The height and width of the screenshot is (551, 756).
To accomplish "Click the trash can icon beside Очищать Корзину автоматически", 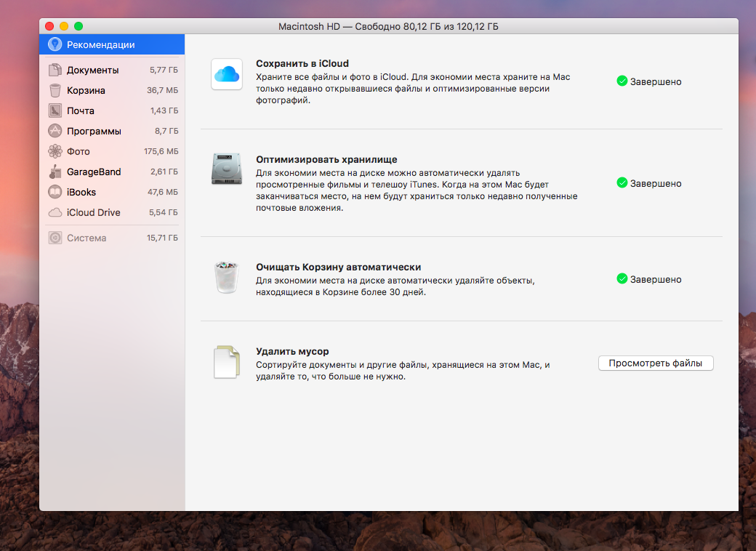I will [227, 277].
